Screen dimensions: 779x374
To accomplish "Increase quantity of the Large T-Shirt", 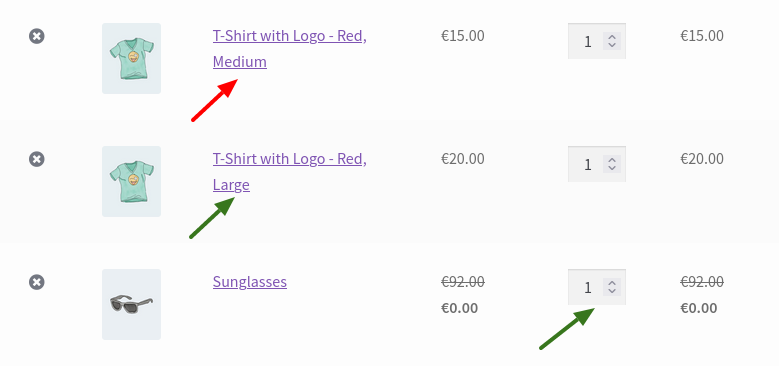I will click(612, 160).
